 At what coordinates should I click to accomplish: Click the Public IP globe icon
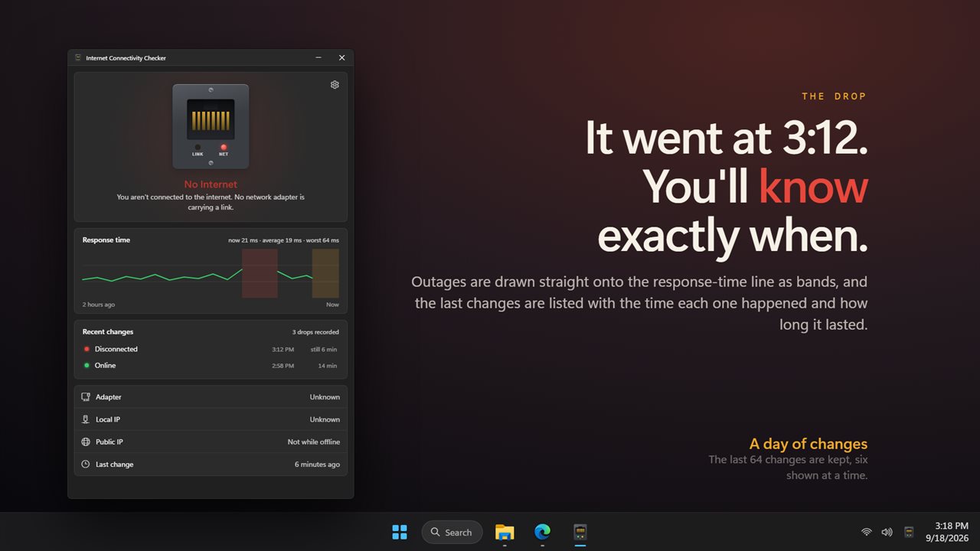click(x=86, y=442)
